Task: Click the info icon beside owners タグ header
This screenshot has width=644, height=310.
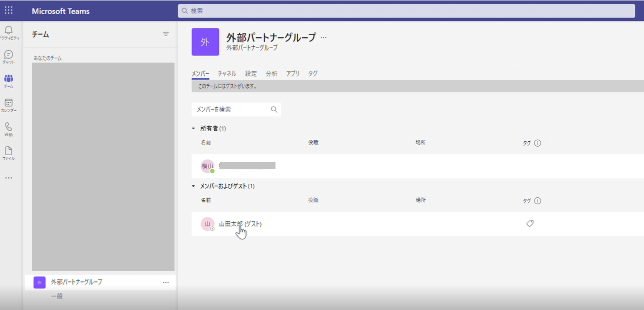Action: 537,143
